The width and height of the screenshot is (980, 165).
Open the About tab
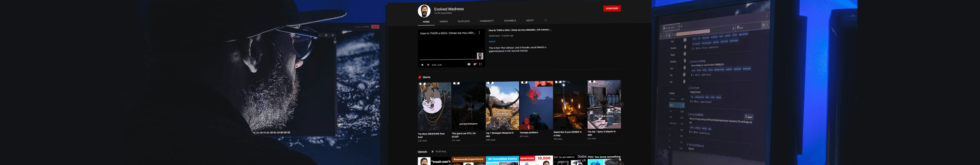(x=530, y=21)
